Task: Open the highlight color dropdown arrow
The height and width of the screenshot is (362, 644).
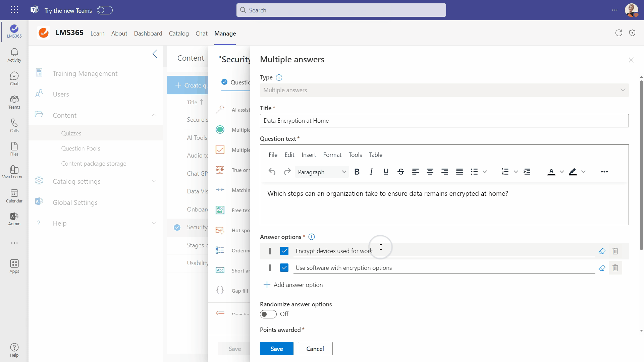Action: tap(583, 172)
